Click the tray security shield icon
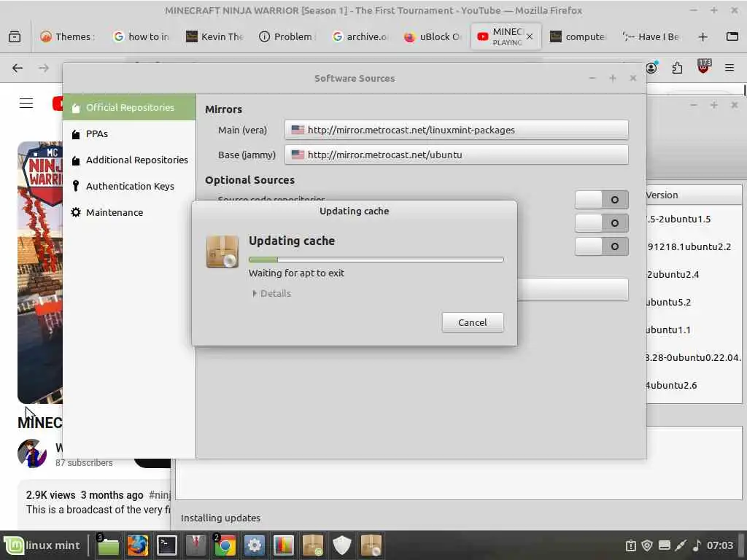This screenshot has width=747, height=560. pyautogui.click(x=647, y=545)
